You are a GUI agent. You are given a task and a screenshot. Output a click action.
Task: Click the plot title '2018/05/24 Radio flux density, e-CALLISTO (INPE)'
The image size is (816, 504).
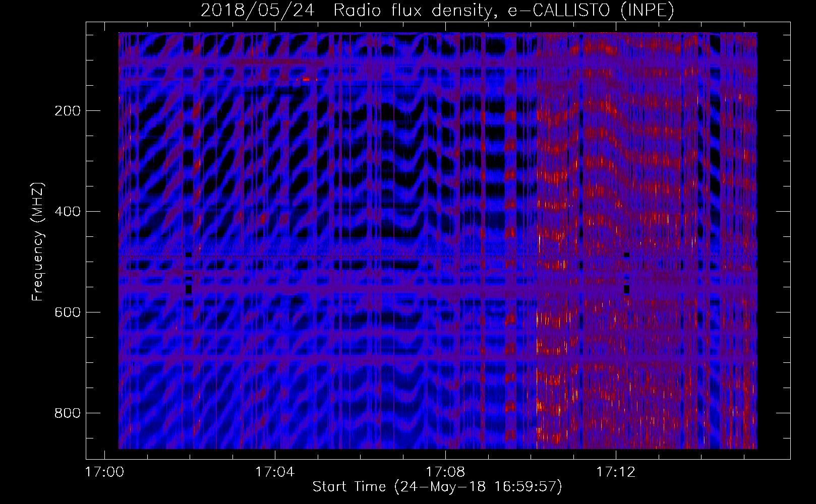pos(437,11)
